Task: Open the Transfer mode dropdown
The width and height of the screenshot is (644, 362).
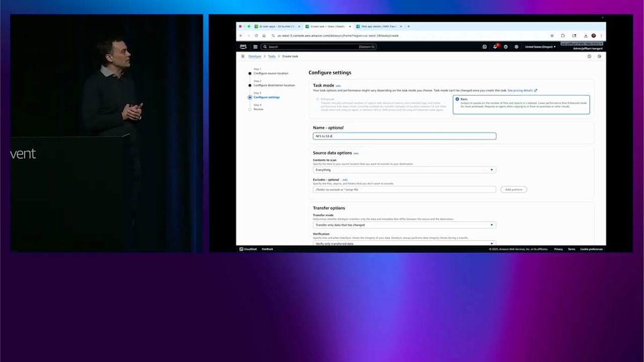Action: (405, 225)
